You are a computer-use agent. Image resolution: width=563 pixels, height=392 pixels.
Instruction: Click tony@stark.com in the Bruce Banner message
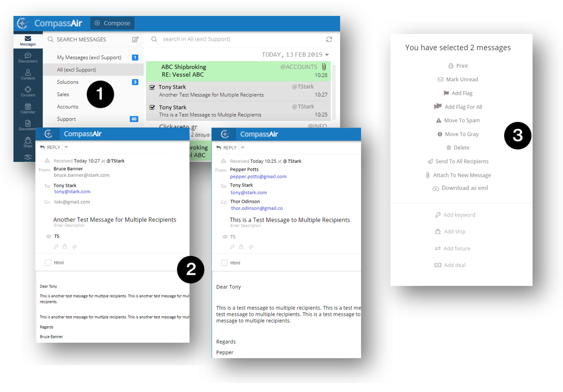(72, 191)
